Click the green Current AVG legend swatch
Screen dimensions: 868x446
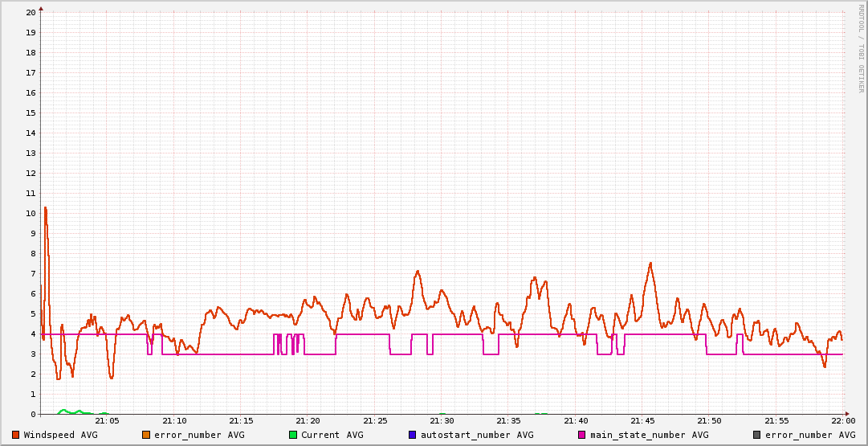tap(293, 435)
